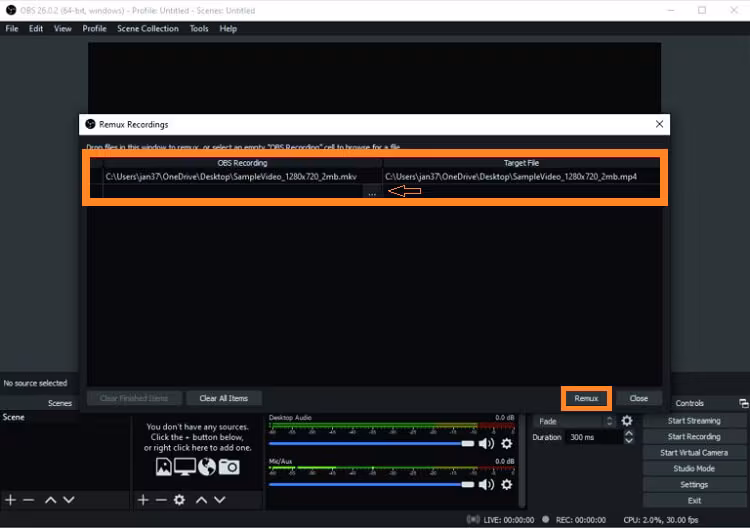Viewport: 750px width, 528px height.
Task: Click No source selected label
Action: click(x=35, y=383)
